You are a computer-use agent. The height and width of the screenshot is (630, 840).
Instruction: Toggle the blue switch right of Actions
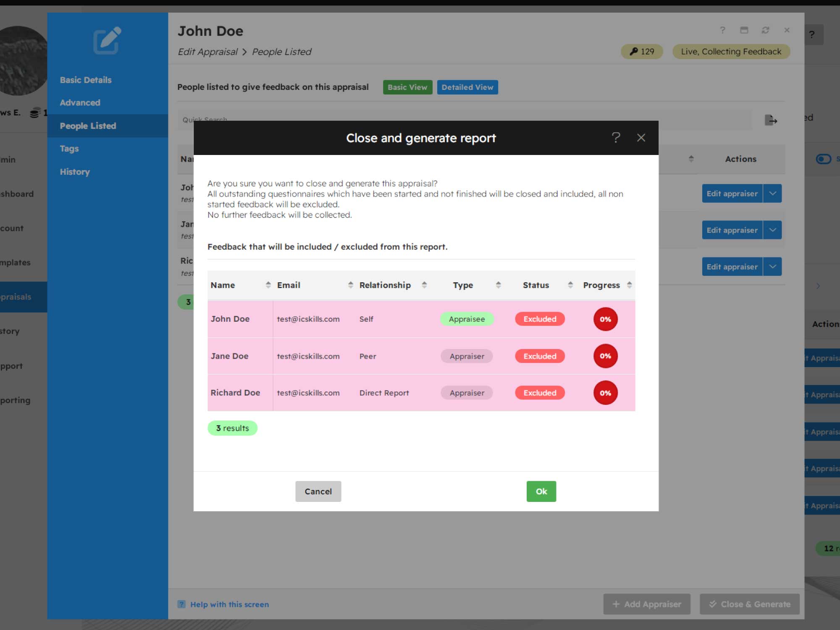tap(823, 159)
